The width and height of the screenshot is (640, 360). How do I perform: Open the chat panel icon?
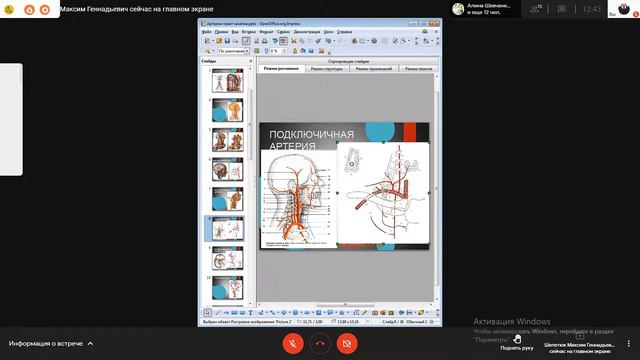(562, 9)
